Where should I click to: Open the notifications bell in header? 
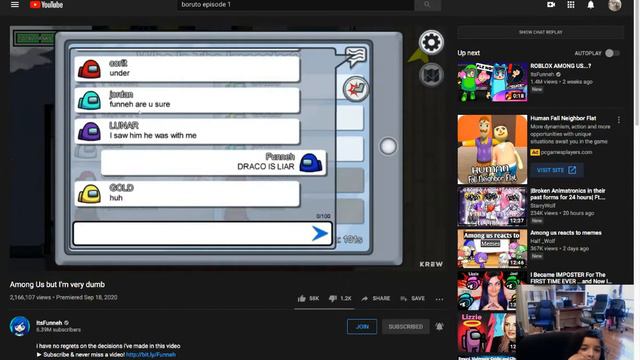coord(591,5)
